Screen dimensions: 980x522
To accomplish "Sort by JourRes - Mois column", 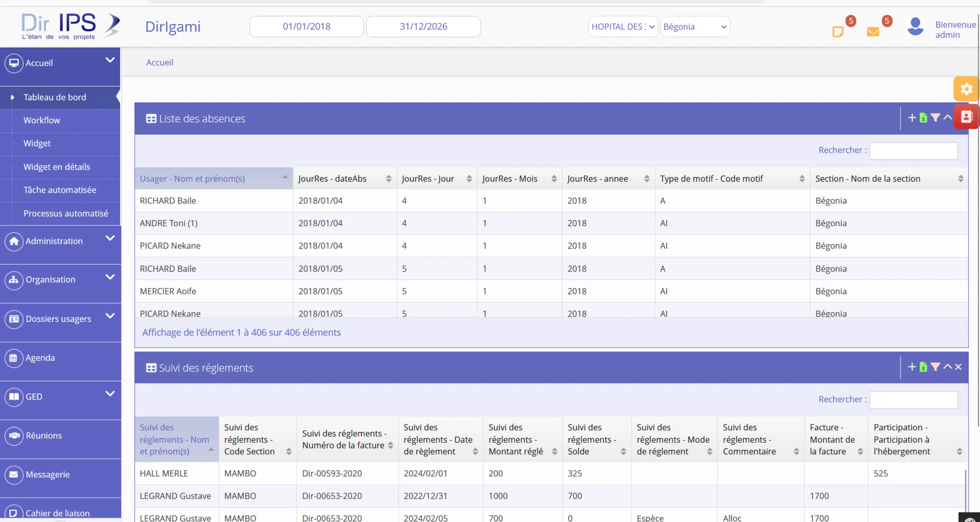I will click(x=519, y=179).
